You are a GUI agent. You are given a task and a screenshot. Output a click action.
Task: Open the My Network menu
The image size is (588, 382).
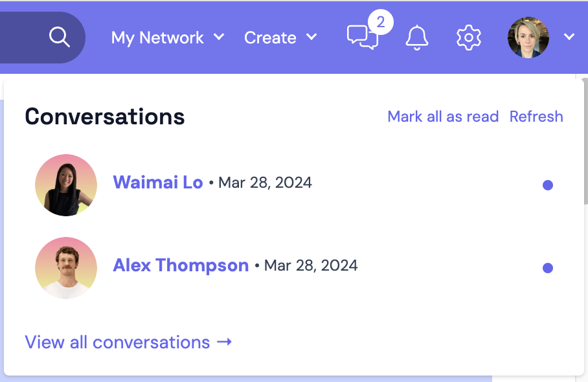point(158,38)
